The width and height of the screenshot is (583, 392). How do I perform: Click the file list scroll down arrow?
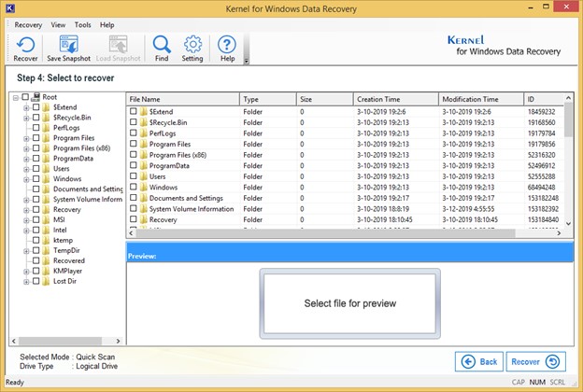568,223
